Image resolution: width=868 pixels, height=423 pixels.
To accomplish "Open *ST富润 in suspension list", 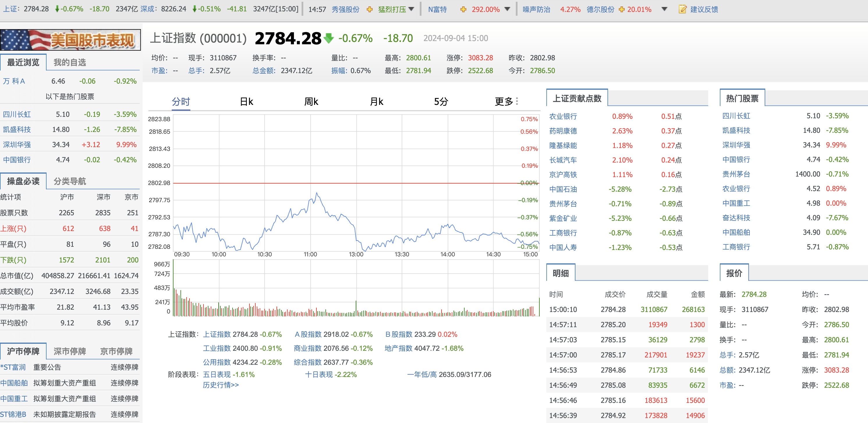I will [13, 367].
